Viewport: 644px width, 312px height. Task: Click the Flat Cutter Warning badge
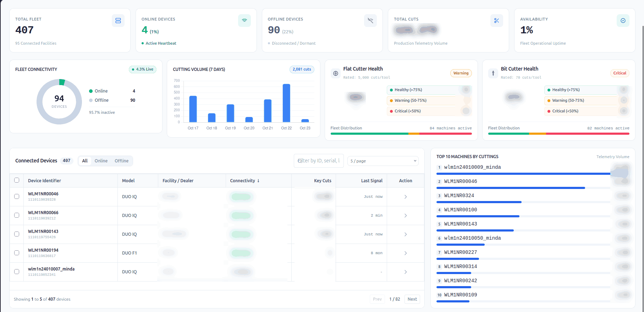tap(461, 73)
